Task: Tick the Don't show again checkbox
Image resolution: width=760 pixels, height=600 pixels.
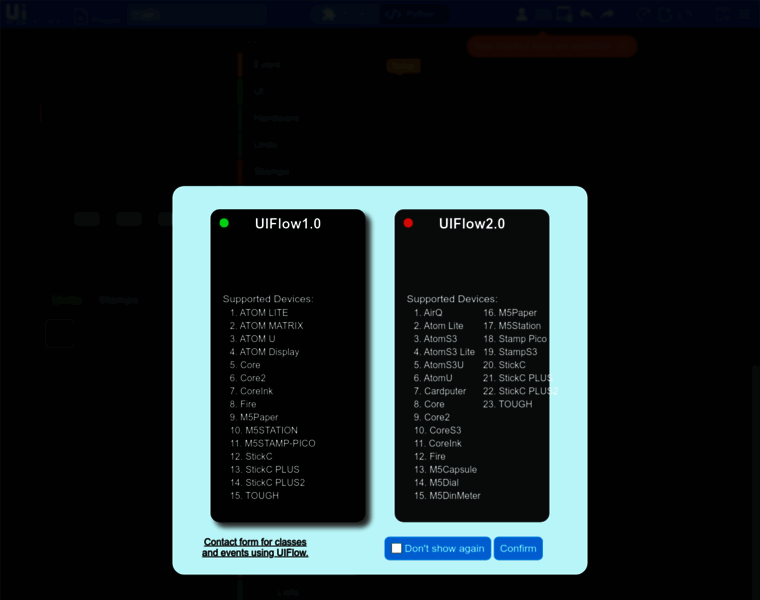Action: tap(396, 548)
